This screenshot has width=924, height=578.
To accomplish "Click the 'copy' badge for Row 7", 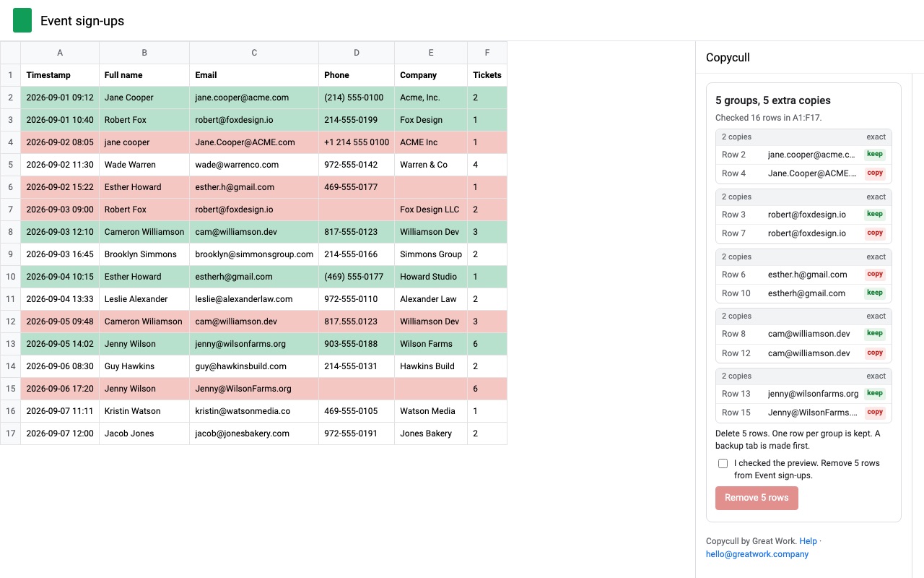I will click(875, 233).
